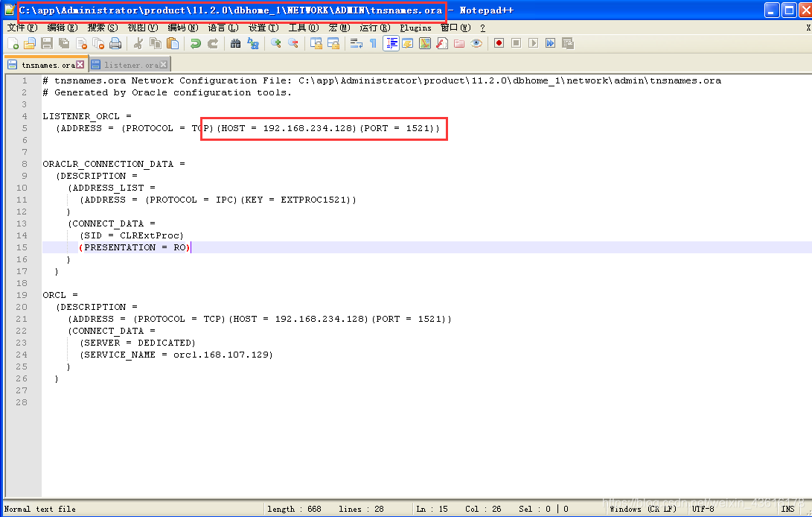Screen dimensions: 812x517
Task: Click line number 19 in the margin
Action: pos(22,295)
